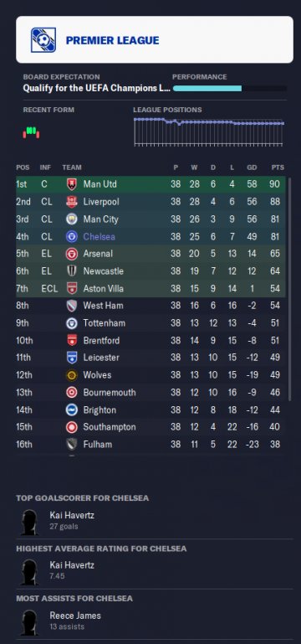Click the Wolves club badge
The width and height of the screenshot is (301, 644).
point(72,375)
